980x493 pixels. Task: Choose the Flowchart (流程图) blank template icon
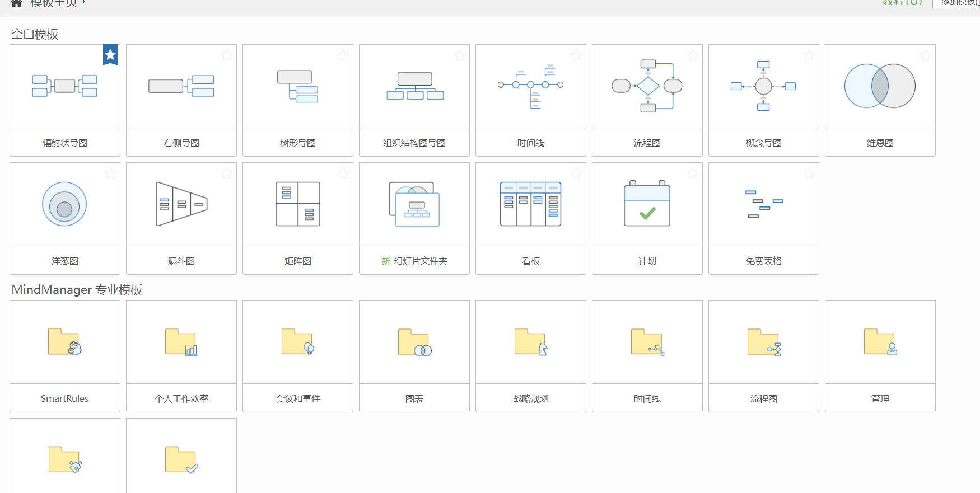click(x=647, y=86)
